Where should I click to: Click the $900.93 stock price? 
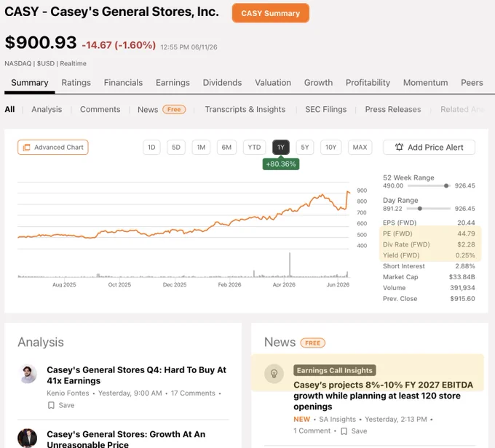41,42
